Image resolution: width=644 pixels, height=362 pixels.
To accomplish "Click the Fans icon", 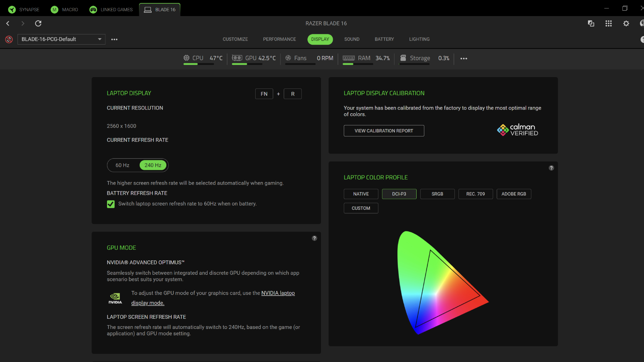I will [x=288, y=58].
